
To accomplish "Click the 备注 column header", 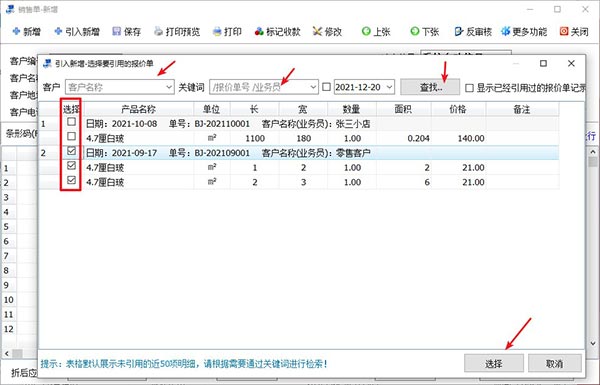I will click(x=522, y=109).
